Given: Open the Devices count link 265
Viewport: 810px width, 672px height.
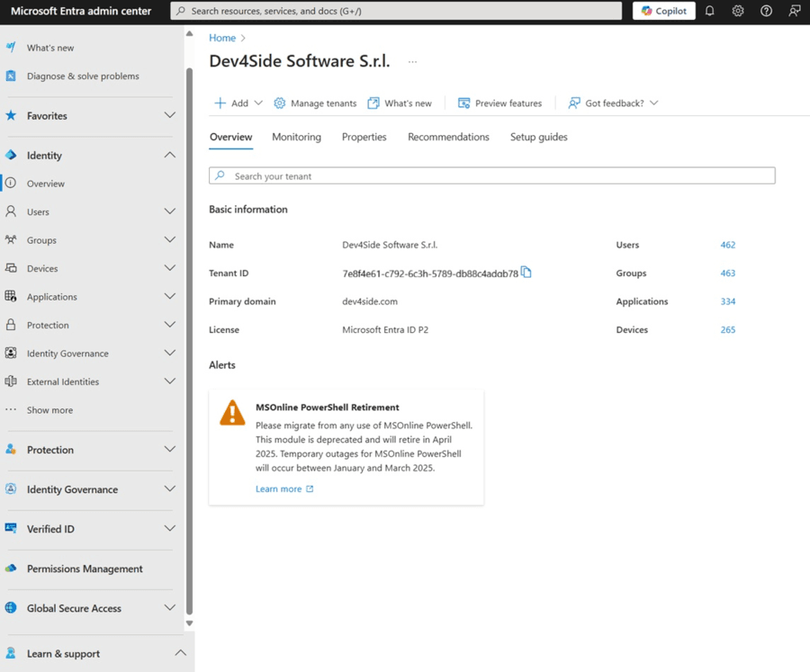Looking at the screenshot, I should (728, 329).
